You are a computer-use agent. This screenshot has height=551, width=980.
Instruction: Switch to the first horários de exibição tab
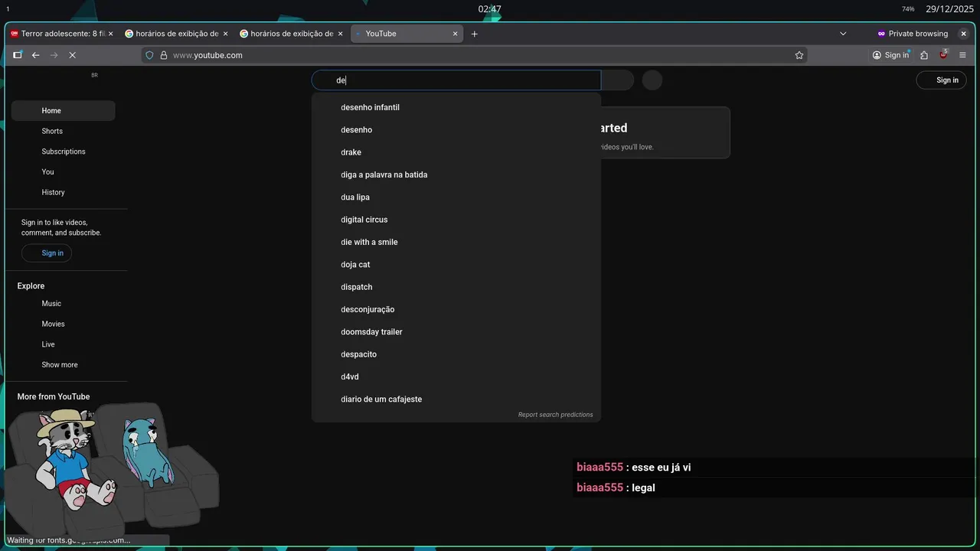tap(178, 34)
